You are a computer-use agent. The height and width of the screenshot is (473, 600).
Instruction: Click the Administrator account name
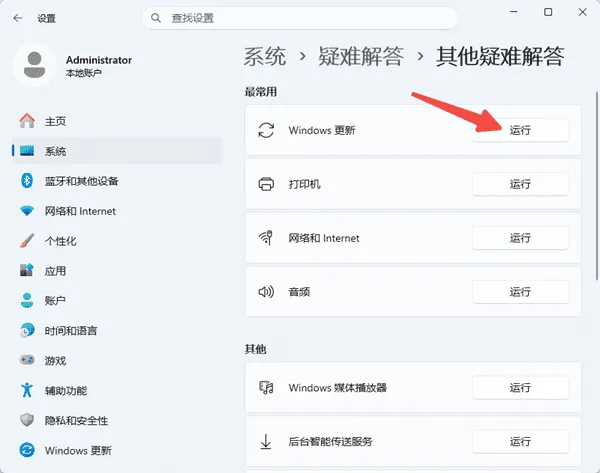[x=99, y=60]
